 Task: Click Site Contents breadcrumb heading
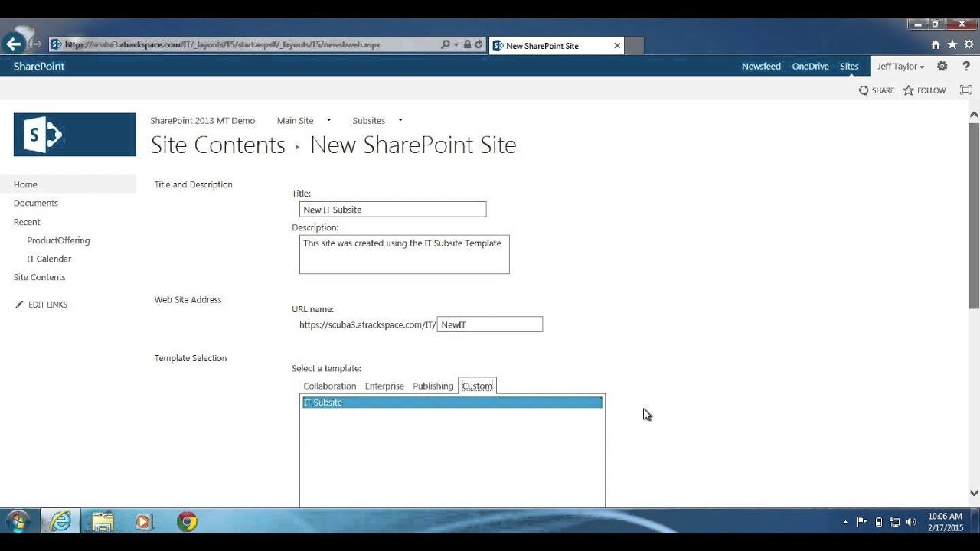[218, 145]
